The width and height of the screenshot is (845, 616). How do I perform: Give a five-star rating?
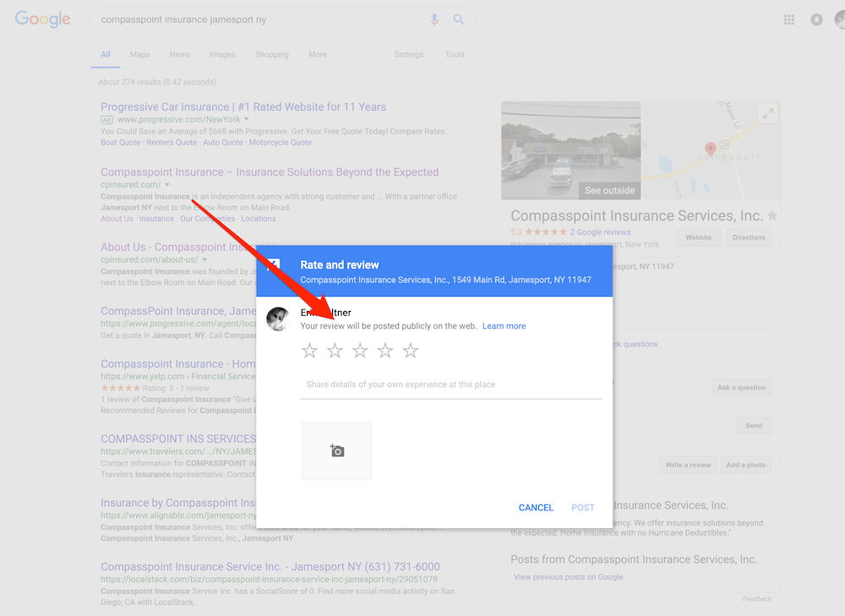[411, 351]
